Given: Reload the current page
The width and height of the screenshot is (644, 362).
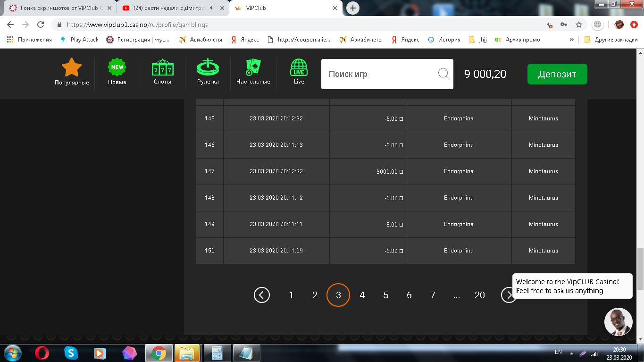Looking at the screenshot, I should [41, 25].
